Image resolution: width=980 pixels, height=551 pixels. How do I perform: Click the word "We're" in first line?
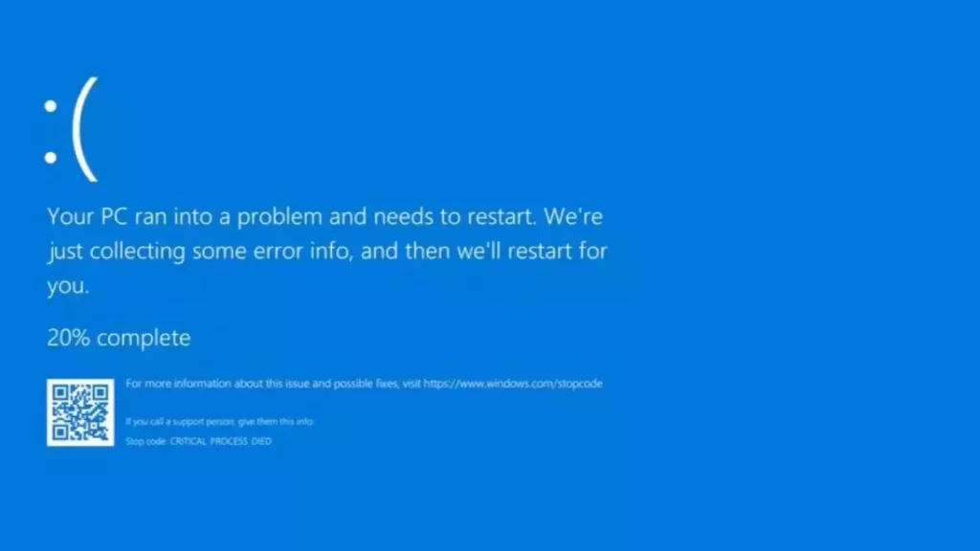point(573,216)
